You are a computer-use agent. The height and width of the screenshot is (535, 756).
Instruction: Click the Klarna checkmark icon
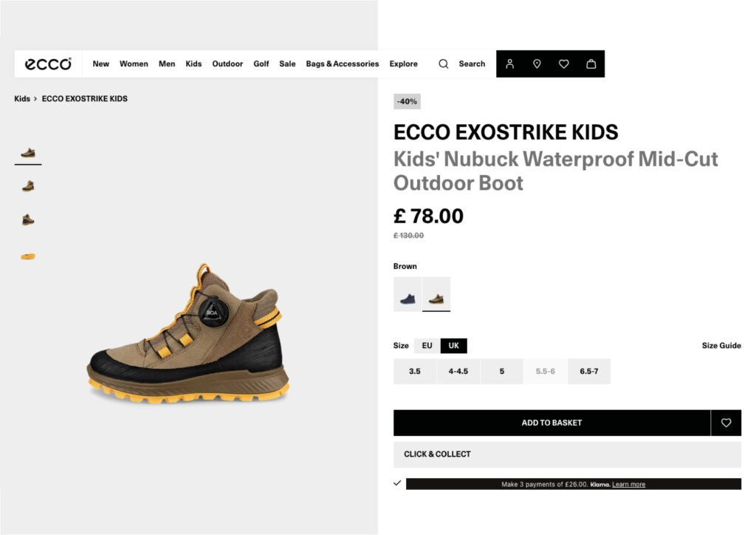(x=397, y=483)
